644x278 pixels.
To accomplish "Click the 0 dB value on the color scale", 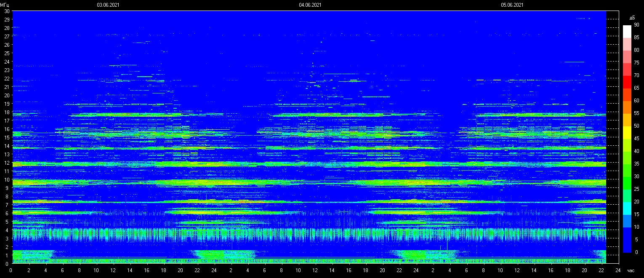I will [636, 252].
